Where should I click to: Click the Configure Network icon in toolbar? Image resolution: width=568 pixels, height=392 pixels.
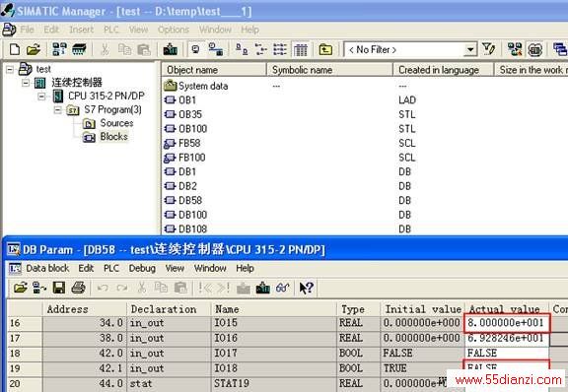coord(515,49)
